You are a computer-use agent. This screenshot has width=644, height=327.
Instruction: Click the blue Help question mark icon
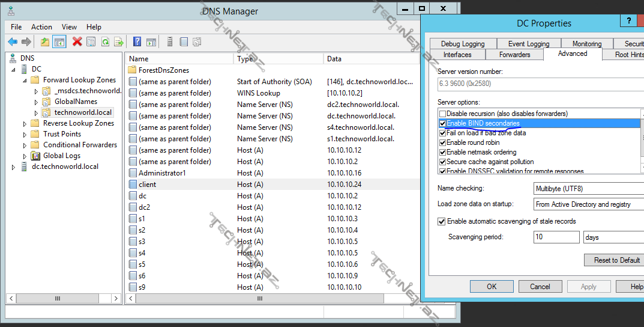coord(137,41)
